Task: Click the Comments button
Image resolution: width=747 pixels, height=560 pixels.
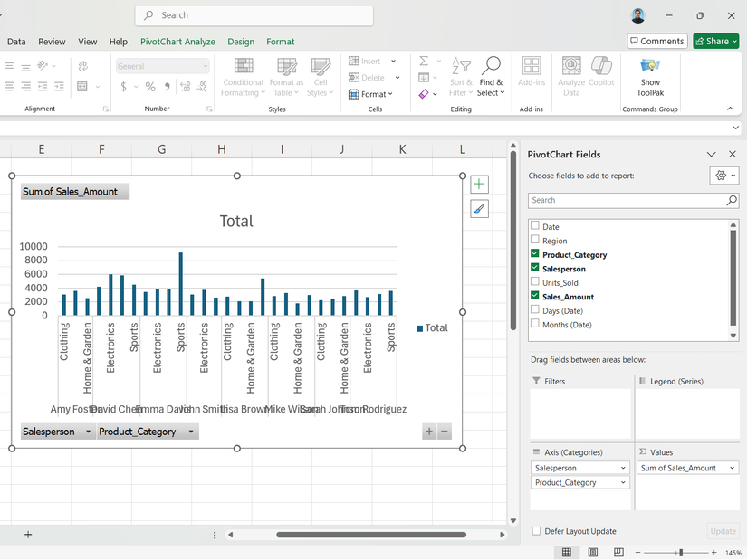Action: [656, 40]
